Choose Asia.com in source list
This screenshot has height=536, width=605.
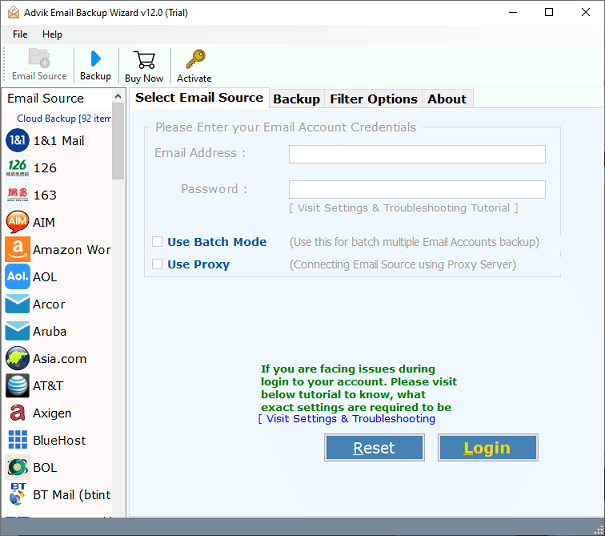[x=59, y=359]
